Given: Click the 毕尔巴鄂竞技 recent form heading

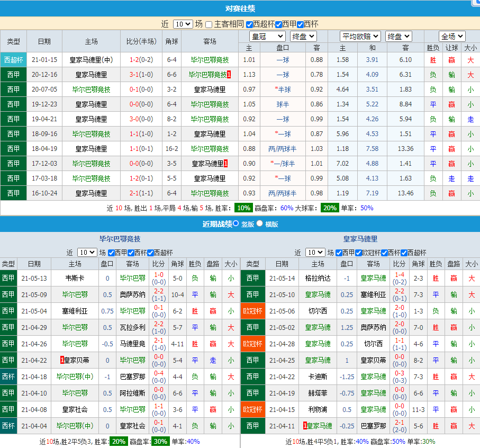Looking at the screenshot, I should [120, 239].
